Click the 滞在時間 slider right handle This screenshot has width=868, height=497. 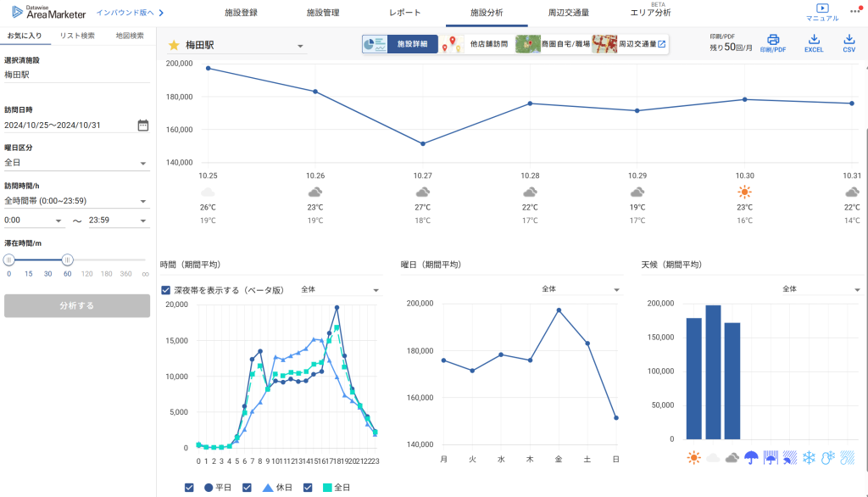[68, 260]
